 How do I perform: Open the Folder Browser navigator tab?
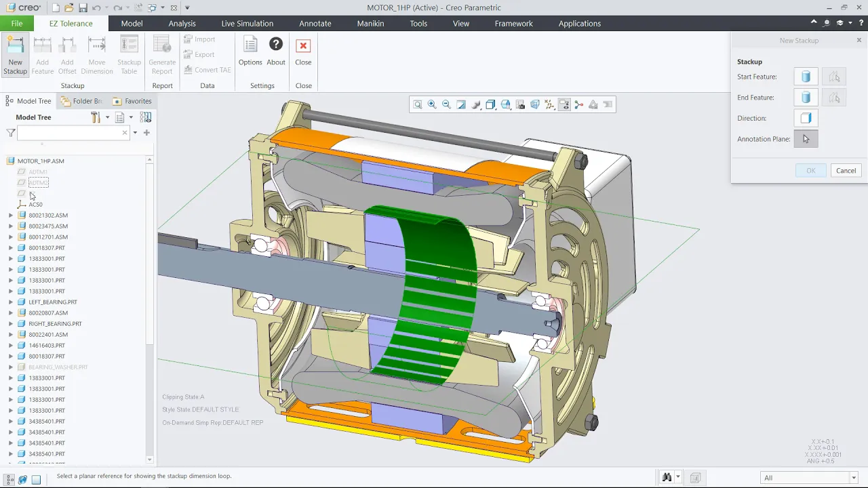(82, 101)
